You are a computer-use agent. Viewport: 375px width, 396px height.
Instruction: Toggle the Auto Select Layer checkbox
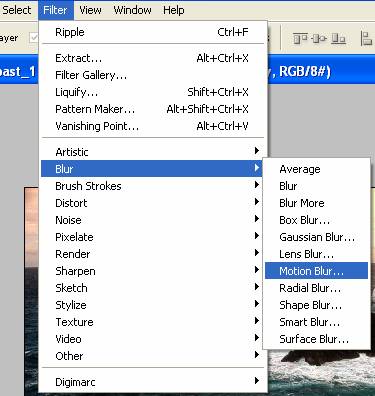pyautogui.click(x=34, y=38)
